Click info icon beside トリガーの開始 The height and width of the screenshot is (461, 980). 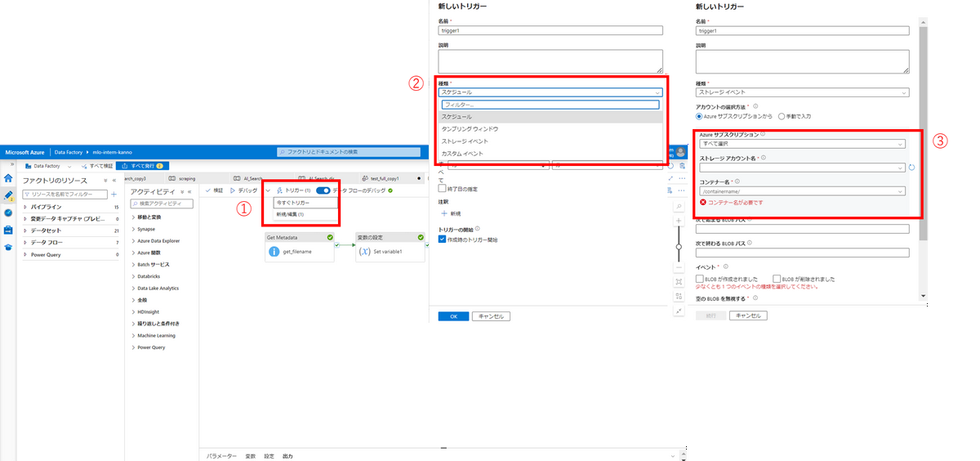(478, 229)
